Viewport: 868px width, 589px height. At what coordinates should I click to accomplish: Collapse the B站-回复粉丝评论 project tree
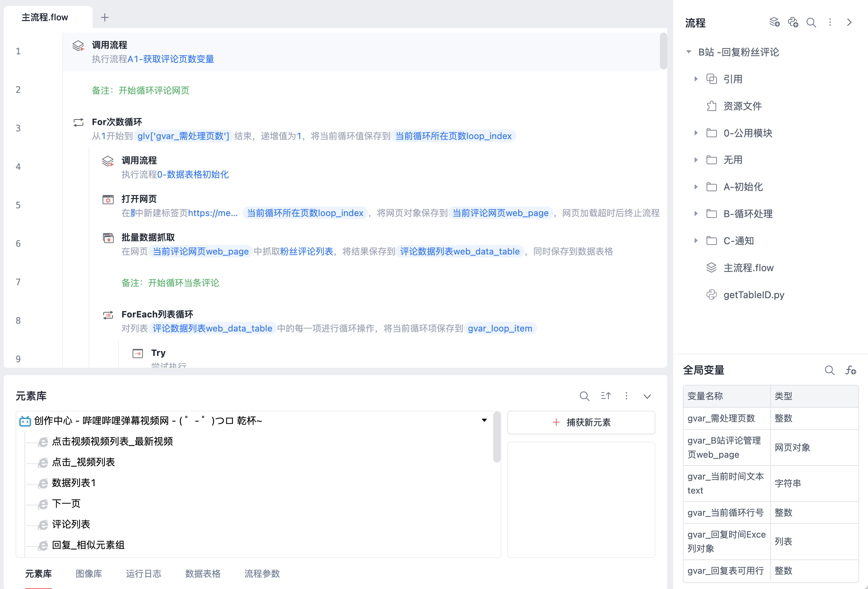pos(688,52)
